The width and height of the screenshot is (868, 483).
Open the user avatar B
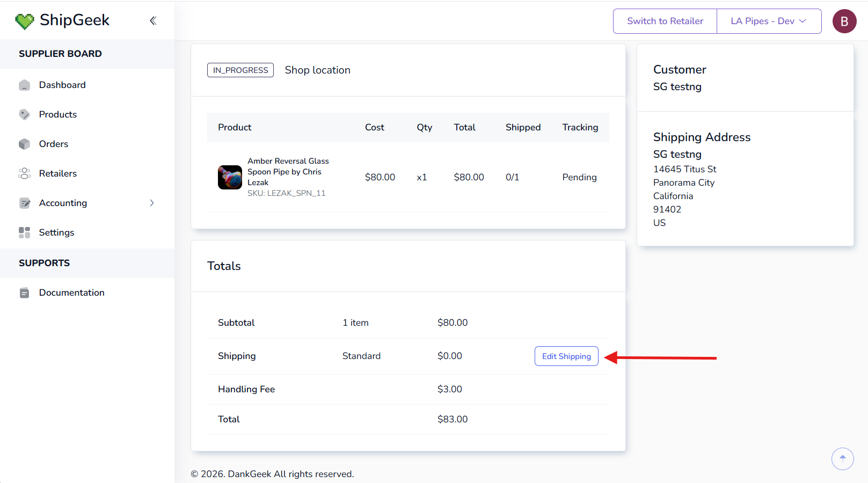coord(844,21)
